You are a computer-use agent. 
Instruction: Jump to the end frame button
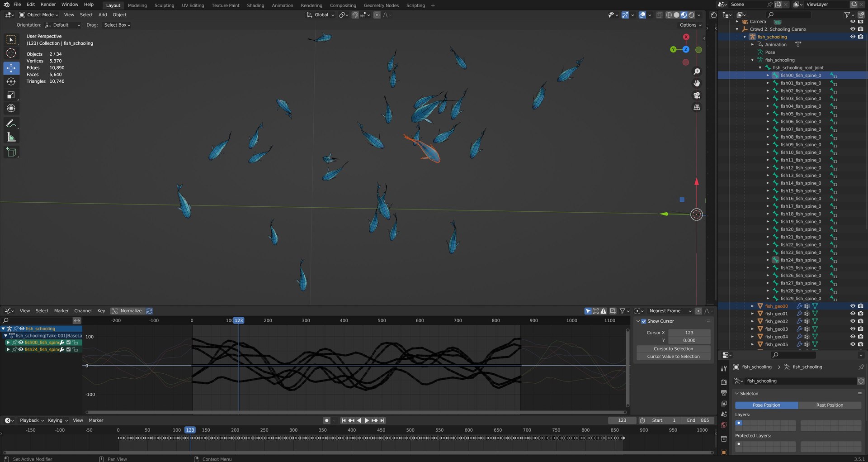pyautogui.click(x=382, y=420)
